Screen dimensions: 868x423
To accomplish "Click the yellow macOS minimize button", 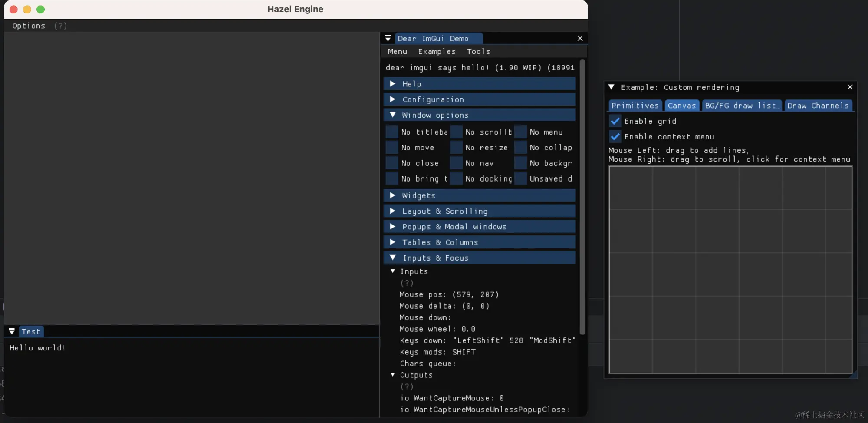I will tap(27, 9).
